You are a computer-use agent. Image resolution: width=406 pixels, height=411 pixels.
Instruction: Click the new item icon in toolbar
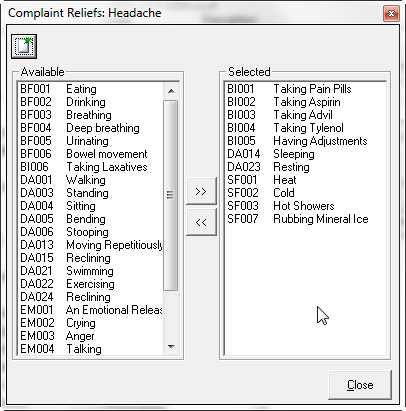pos(24,46)
